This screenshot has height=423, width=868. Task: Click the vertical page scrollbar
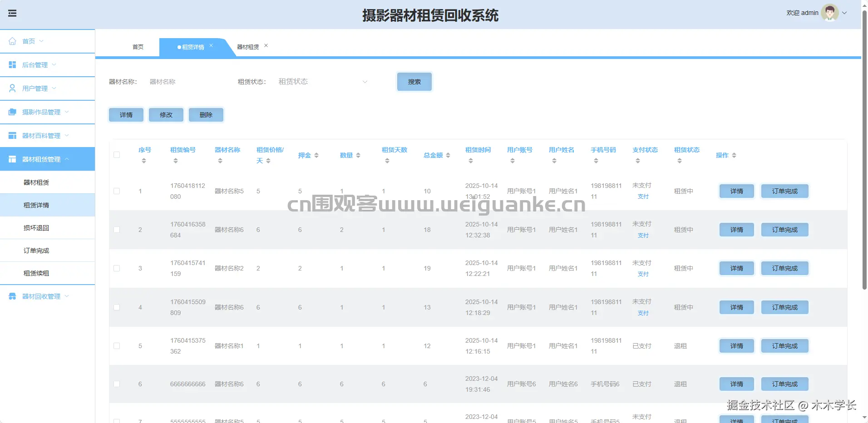(x=864, y=150)
